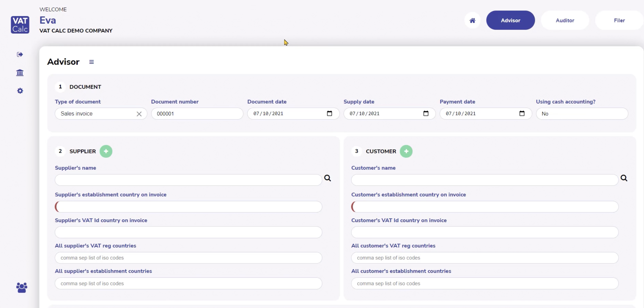The width and height of the screenshot is (644, 308).
Task: Open the Payment date calendar picker
Action: [522, 114]
